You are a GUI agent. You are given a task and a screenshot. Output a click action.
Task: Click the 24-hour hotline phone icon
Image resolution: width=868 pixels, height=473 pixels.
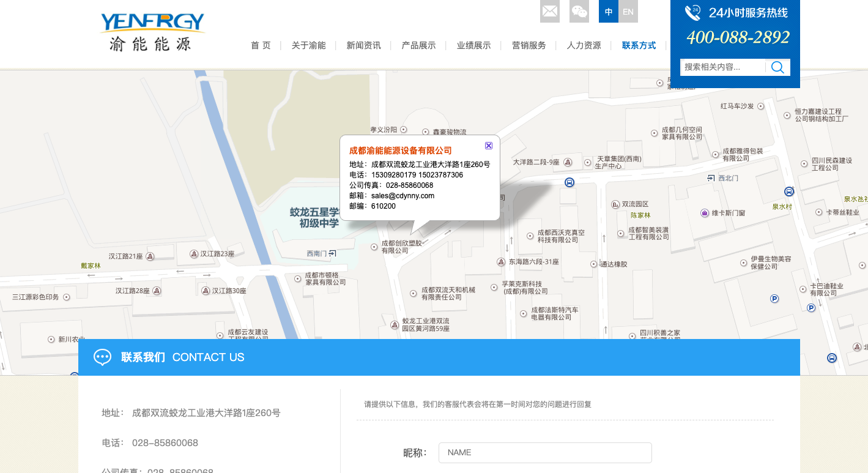pyautogui.click(x=693, y=13)
